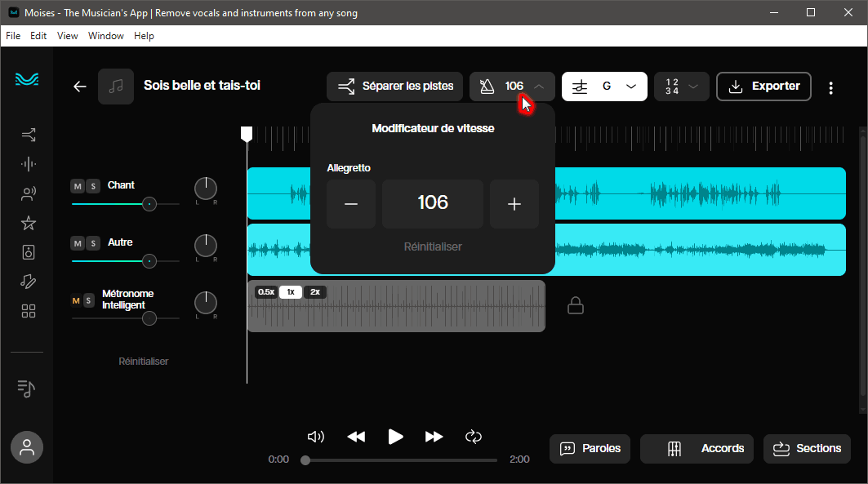868x484 pixels.
Task: Open the playlist icon in the sidebar
Action: click(x=26, y=389)
